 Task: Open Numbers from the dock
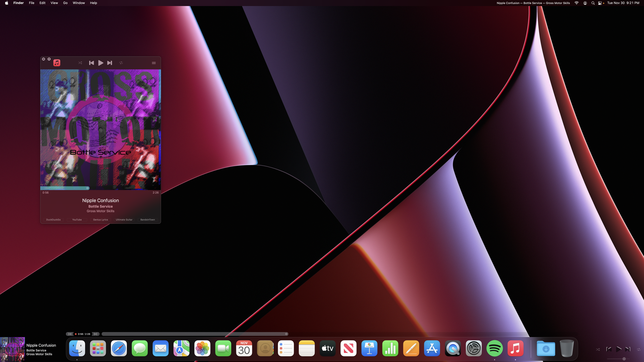tap(390, 348)
